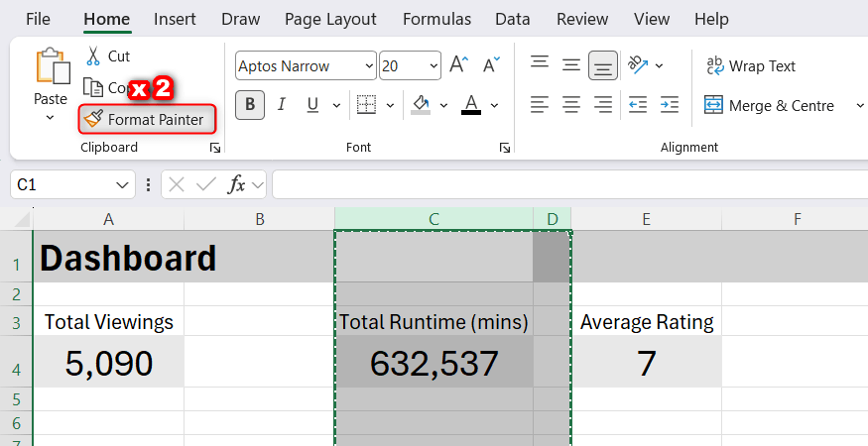Apply fill colour bucket
Image resolution: width=868 pixels, height=446 pixels.
(x=421, y=105)
